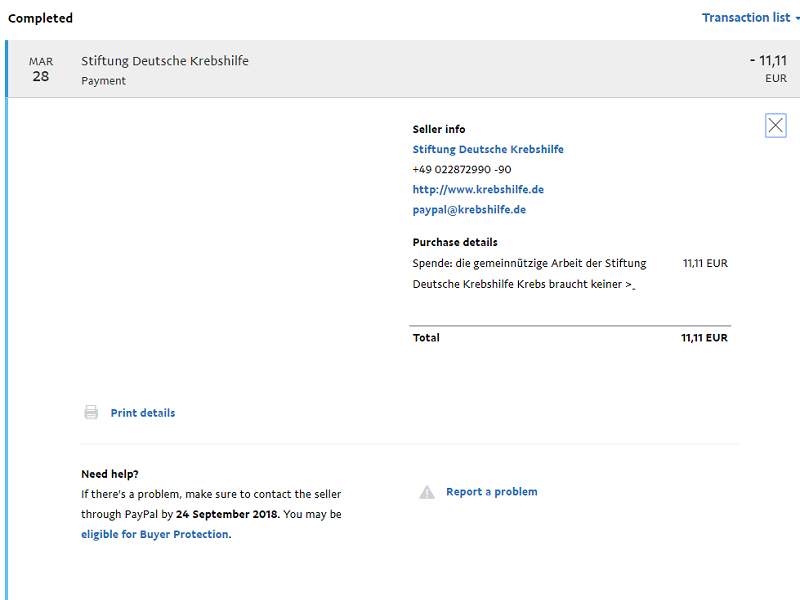Click the warning triangle icon
This screenshot has width=800, height=600.
[427, 492]
